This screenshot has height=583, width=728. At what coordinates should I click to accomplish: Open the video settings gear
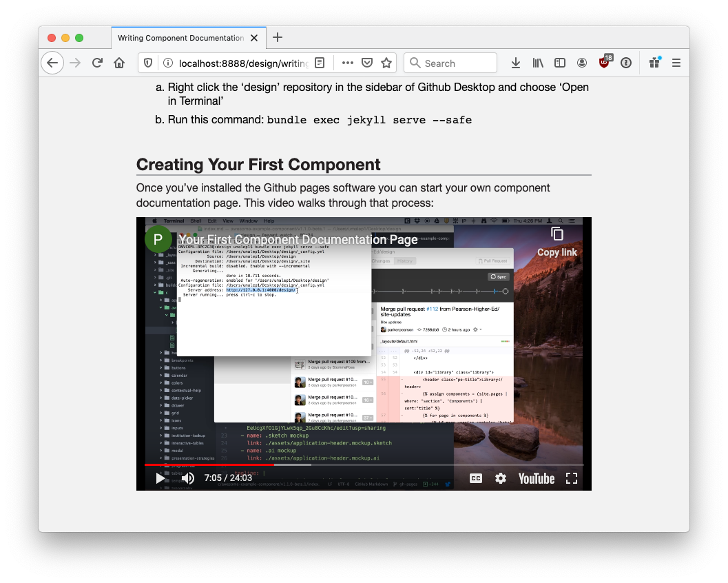(501, 478)
